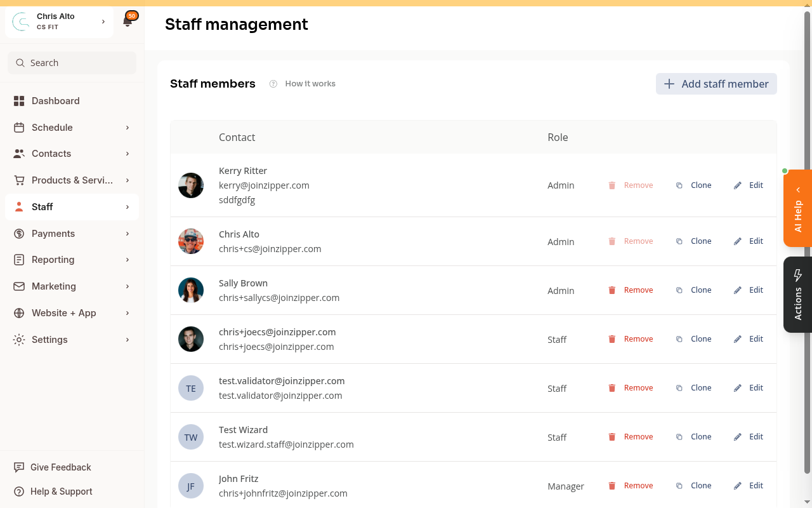Click the Give Feedback chat icon
The width and height of the screenshot is (812, 508).
(x=19, y=467)
